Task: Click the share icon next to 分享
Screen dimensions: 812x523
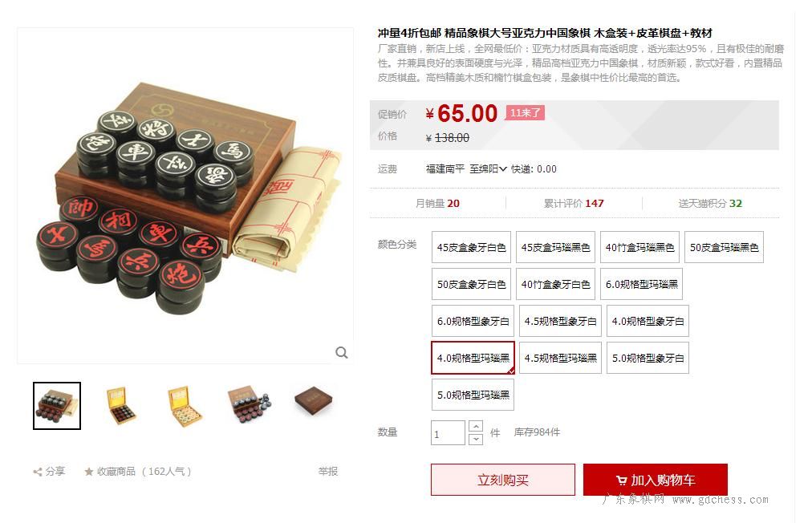Action: click(37, 472)
